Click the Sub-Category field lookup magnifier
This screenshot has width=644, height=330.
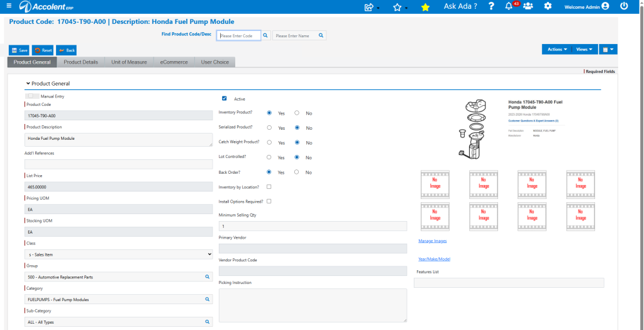pyautogui.click(x=208, y=322)
